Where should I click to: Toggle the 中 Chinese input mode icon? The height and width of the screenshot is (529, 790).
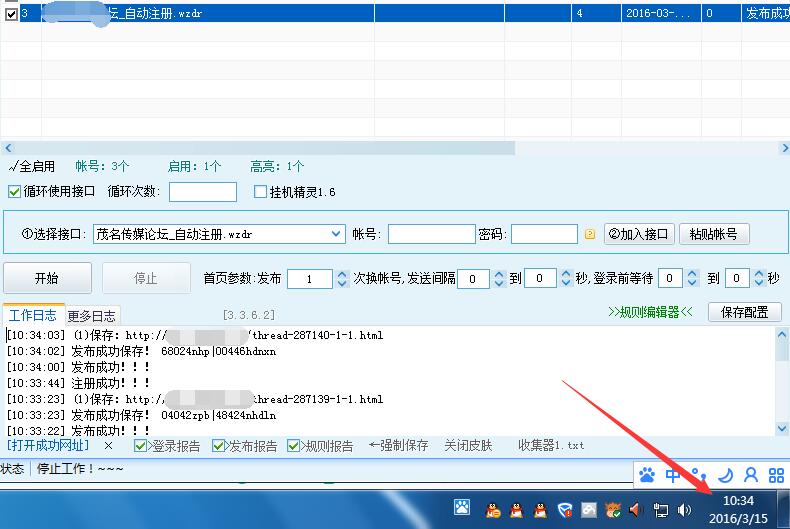pyautogui.click(x=673, y=475)
